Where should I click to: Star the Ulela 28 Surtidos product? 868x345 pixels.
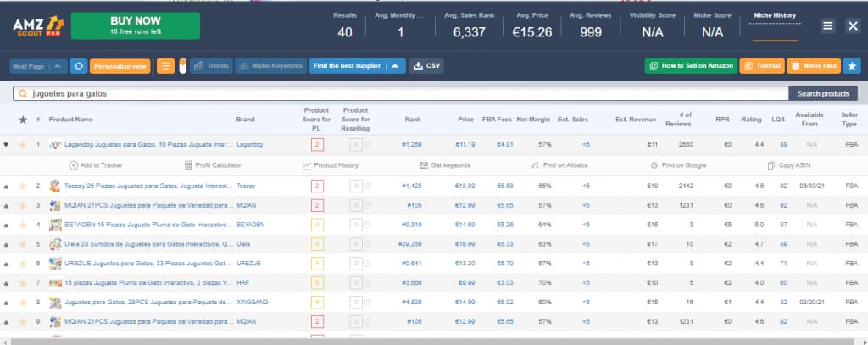[23, 244]
